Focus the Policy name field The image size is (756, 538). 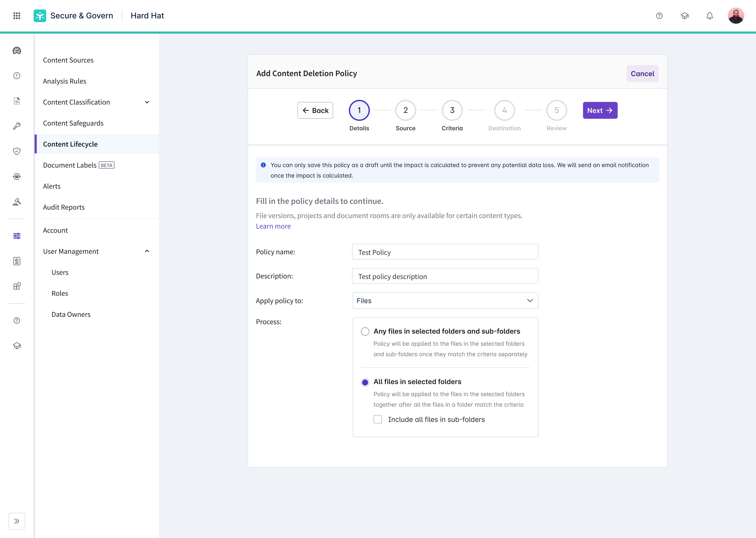445,252
